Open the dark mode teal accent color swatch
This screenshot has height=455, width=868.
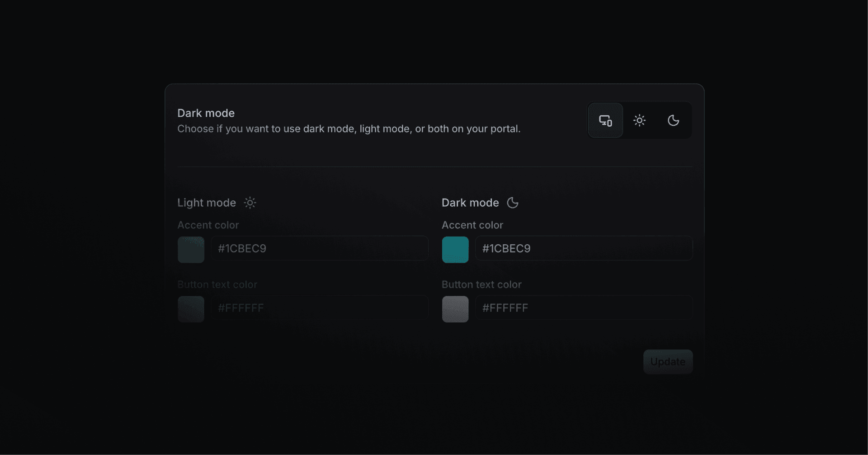(455, 249)
